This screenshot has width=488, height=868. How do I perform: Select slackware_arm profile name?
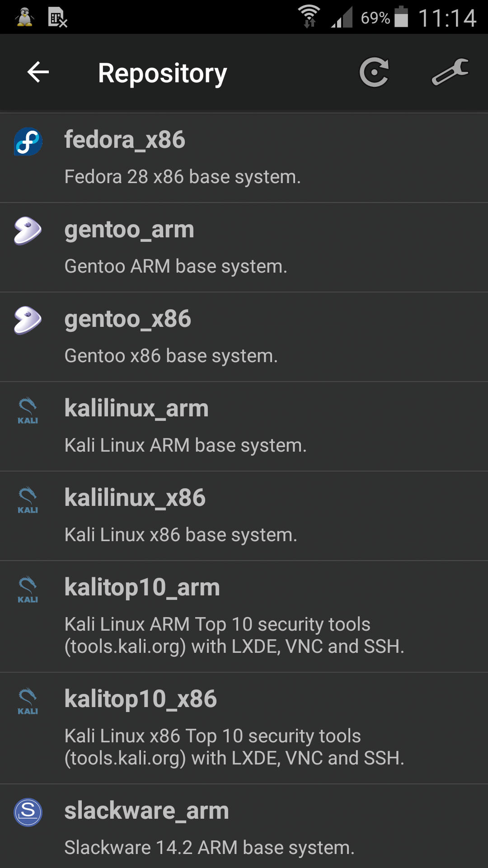(147, 811)
